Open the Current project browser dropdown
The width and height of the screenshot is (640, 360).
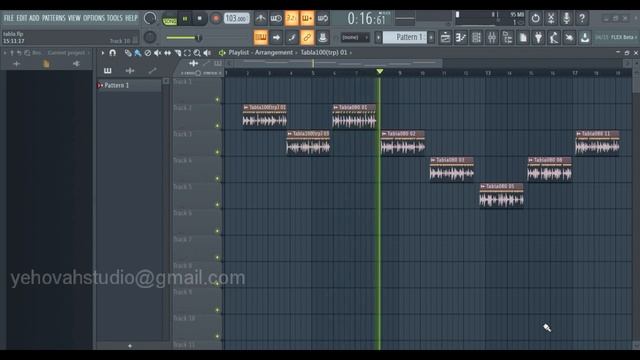[66, 53]
